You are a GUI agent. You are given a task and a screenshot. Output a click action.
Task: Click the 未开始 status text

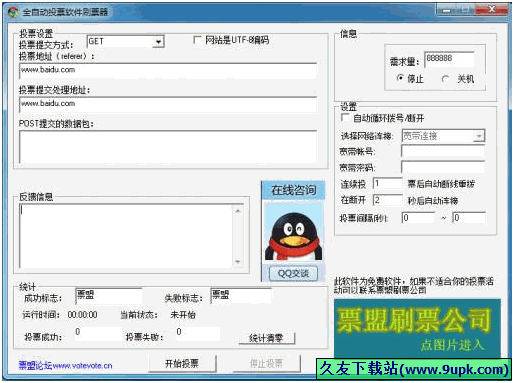[x=183, y=315]
